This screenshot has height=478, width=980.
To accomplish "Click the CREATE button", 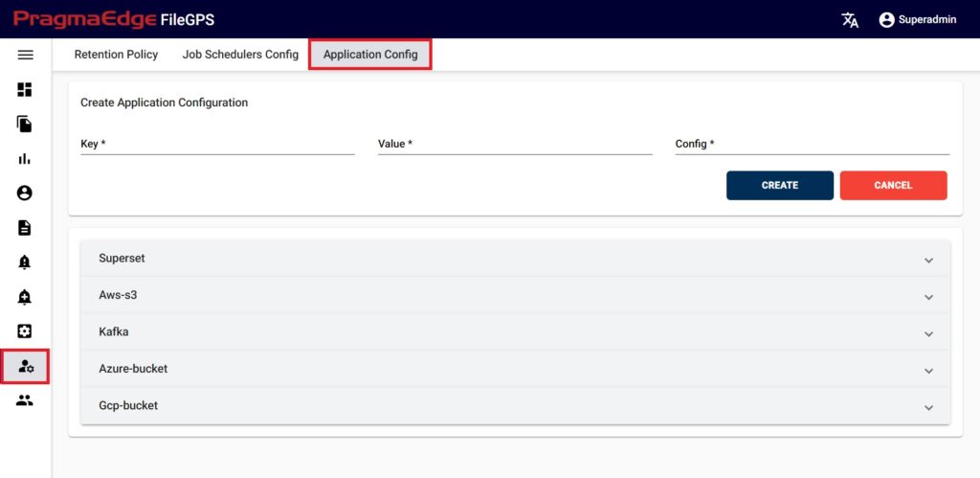I will click(779, 185).
